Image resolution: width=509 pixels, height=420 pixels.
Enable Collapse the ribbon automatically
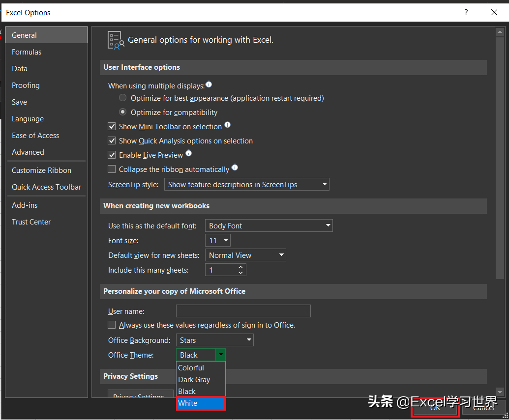112,169
